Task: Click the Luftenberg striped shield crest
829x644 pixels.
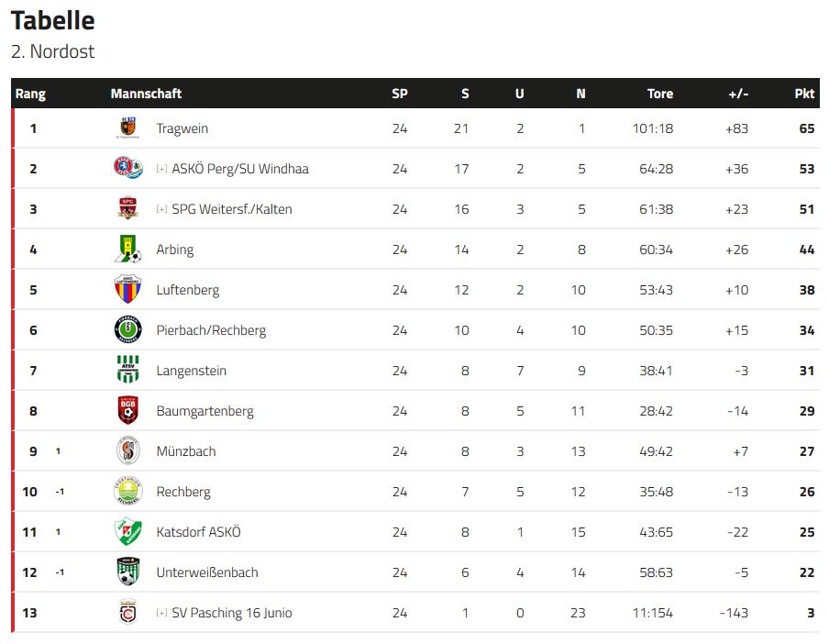Action: pyautogui.click(x=128, y=289)
